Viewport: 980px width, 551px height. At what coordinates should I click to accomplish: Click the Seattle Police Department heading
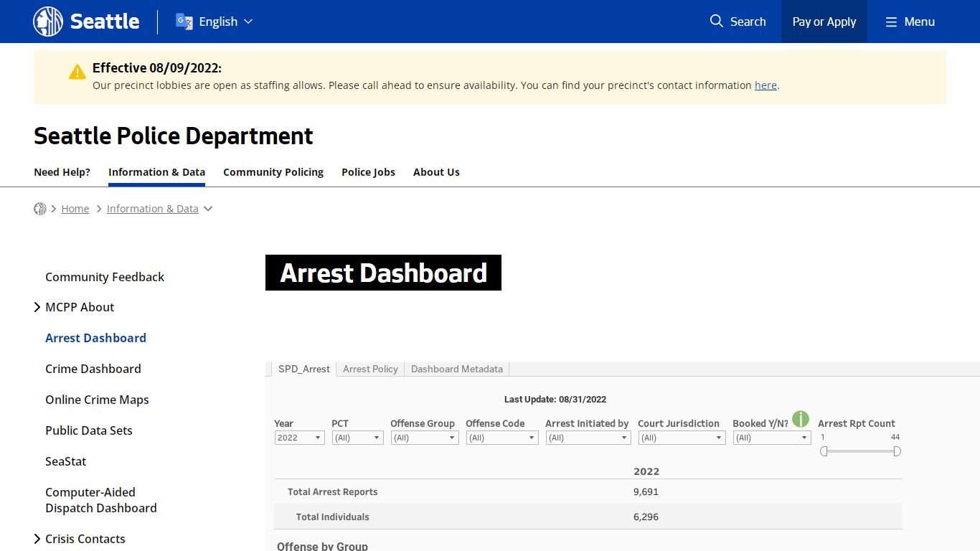[x=174, y=136]
